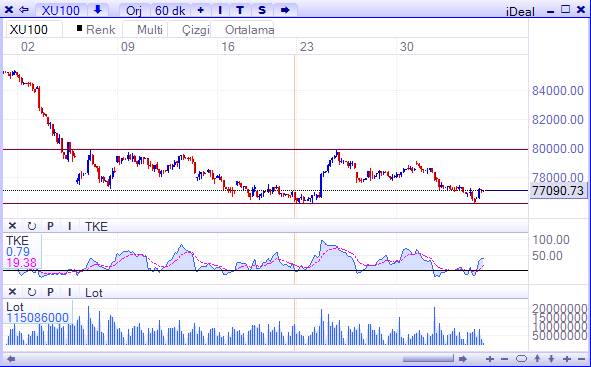The image size is (591, 367).
Task: Click the P parameters button of TKE
Action: (51, 226)
